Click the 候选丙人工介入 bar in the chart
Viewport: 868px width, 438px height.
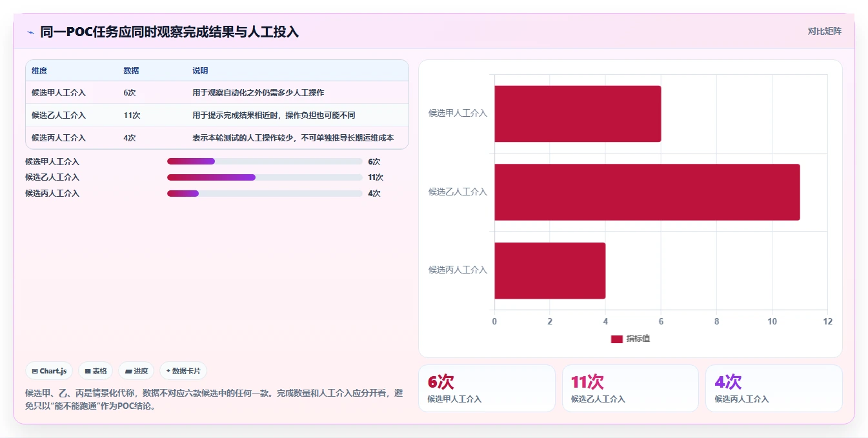point(550,270)
